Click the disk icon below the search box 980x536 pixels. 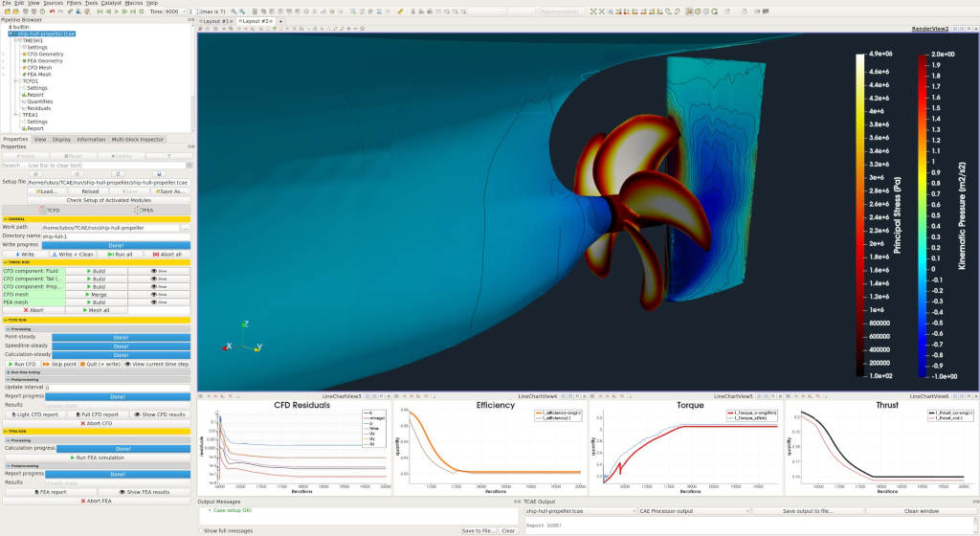[x=159, y=173]
